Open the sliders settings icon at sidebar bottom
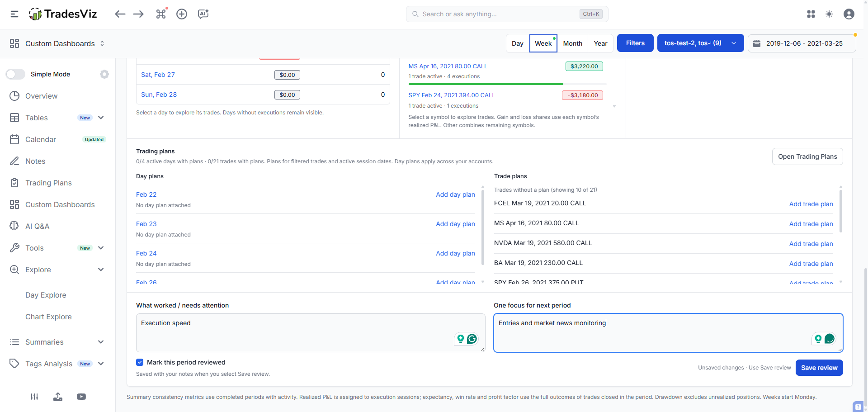 pyautogui.click(x=34, y=397)
